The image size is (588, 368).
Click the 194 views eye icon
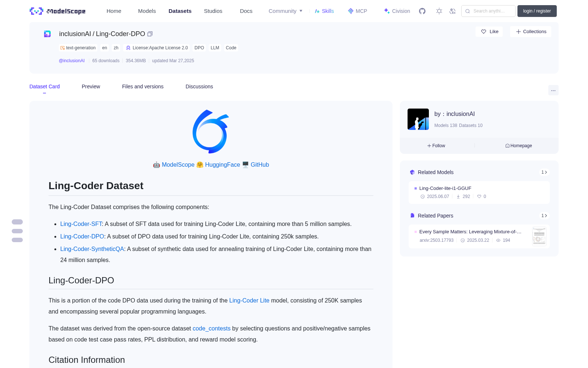(498, 240)
